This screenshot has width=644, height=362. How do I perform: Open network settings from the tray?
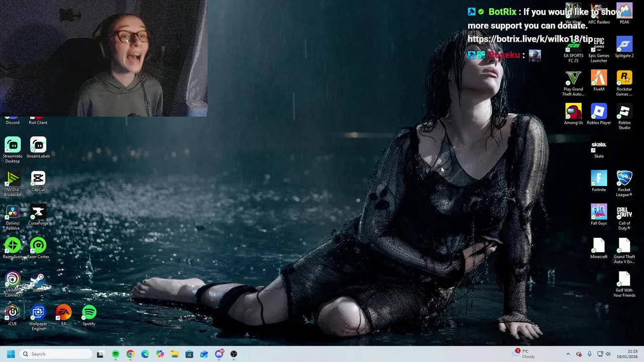(600, 354)
